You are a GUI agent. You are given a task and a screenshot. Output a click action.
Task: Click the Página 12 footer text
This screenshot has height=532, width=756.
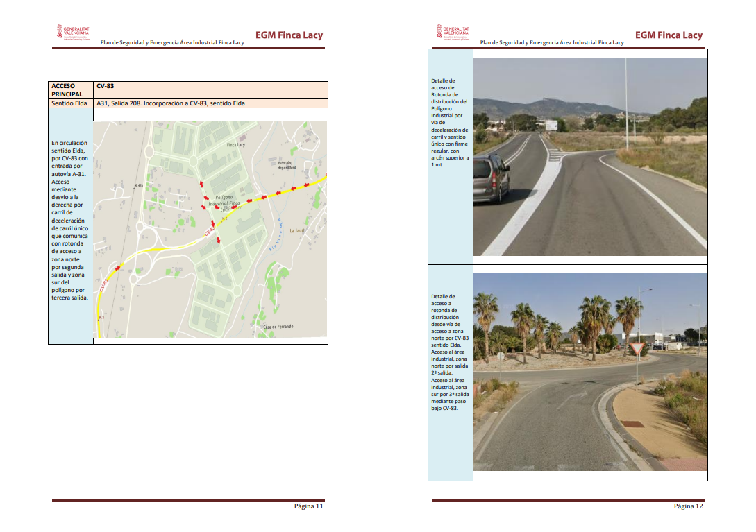[x=688, y=506]
